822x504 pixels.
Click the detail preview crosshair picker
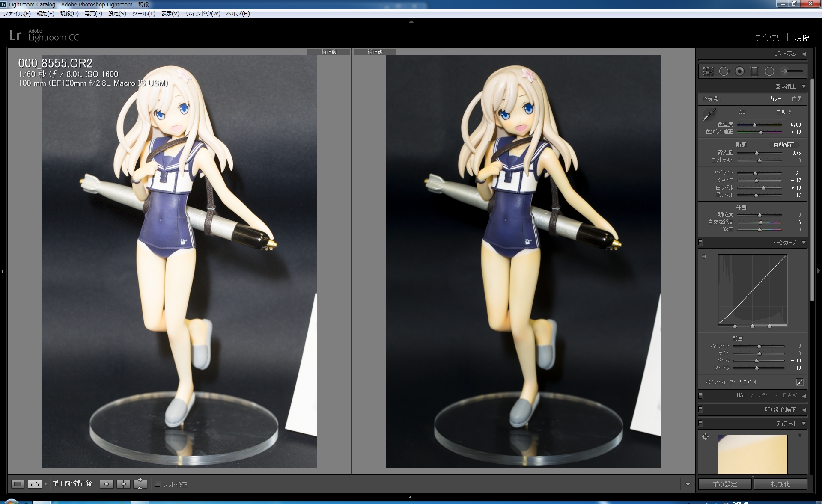click(706, 437)
